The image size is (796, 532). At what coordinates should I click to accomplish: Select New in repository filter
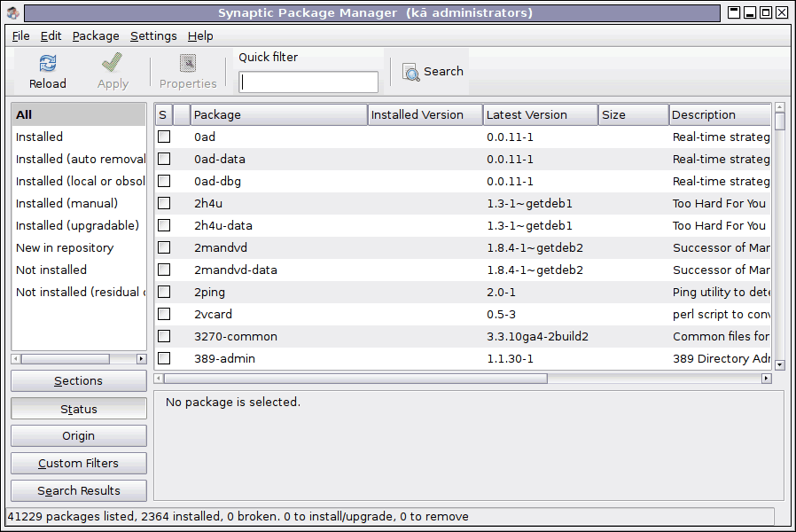click(x=79, y=247)
